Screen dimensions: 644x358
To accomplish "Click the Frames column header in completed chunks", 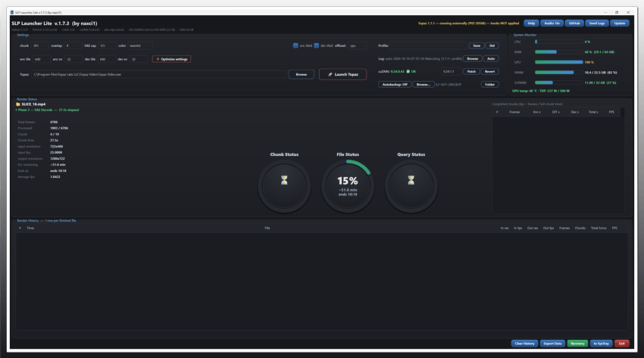I will [x=514, y=112].
